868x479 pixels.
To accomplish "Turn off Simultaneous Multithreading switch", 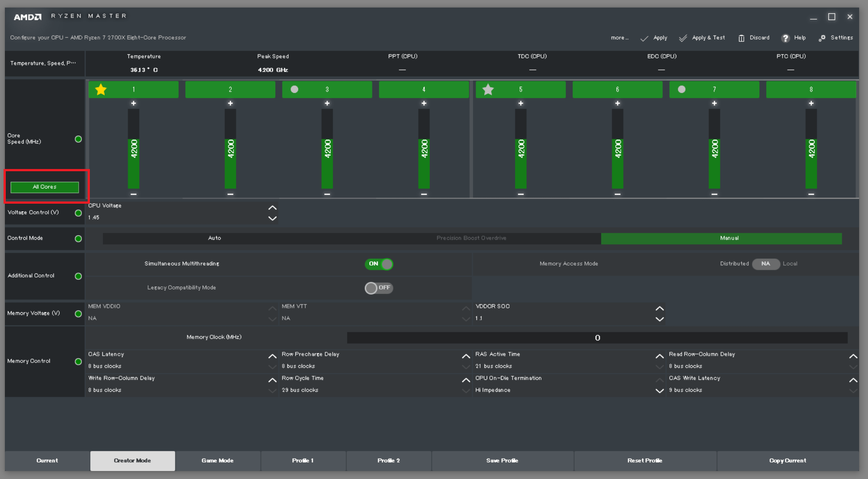I will (x=379, y=264).
